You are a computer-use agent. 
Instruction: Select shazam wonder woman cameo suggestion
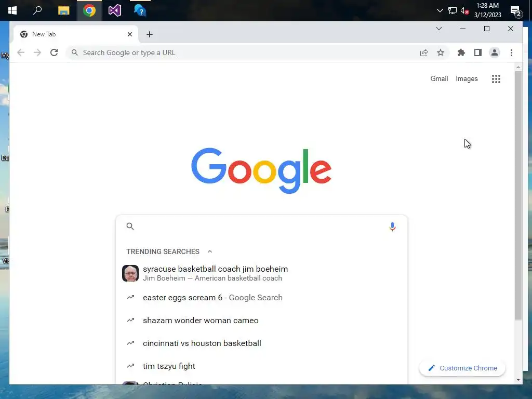pos(261,320)
